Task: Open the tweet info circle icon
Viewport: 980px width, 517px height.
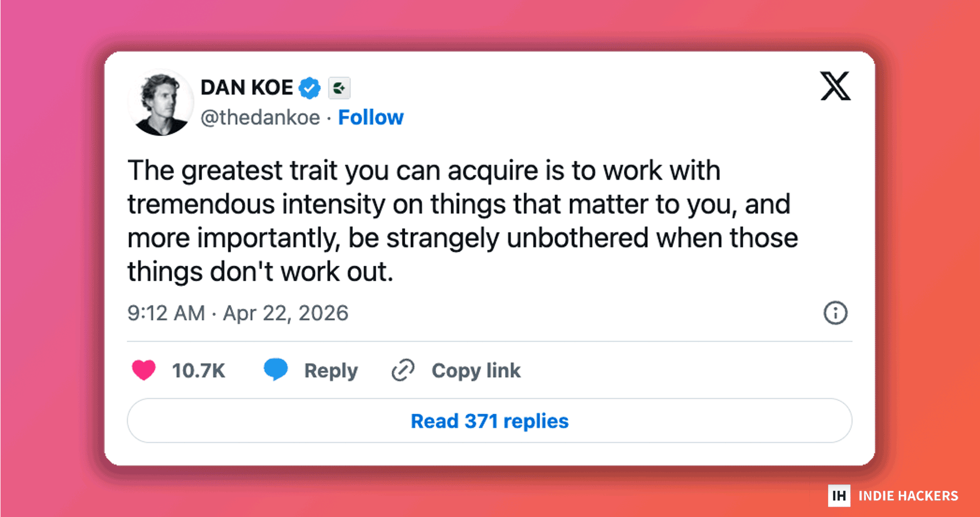Action: click(835, 313)
